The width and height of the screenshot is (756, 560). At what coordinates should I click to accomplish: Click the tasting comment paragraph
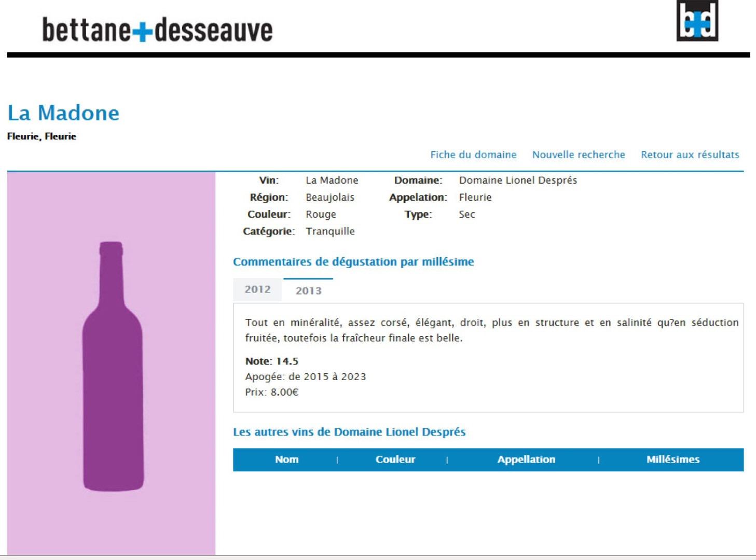[x=491, y=330]
